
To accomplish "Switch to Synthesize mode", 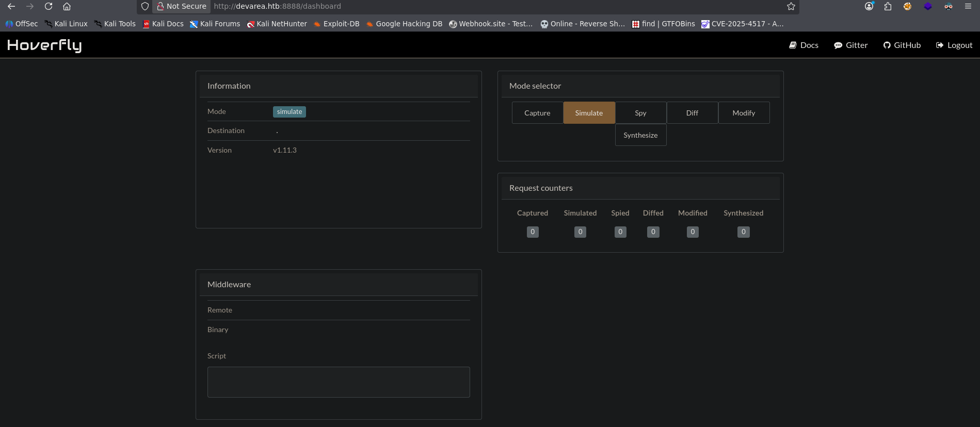I will click(640, 135).
